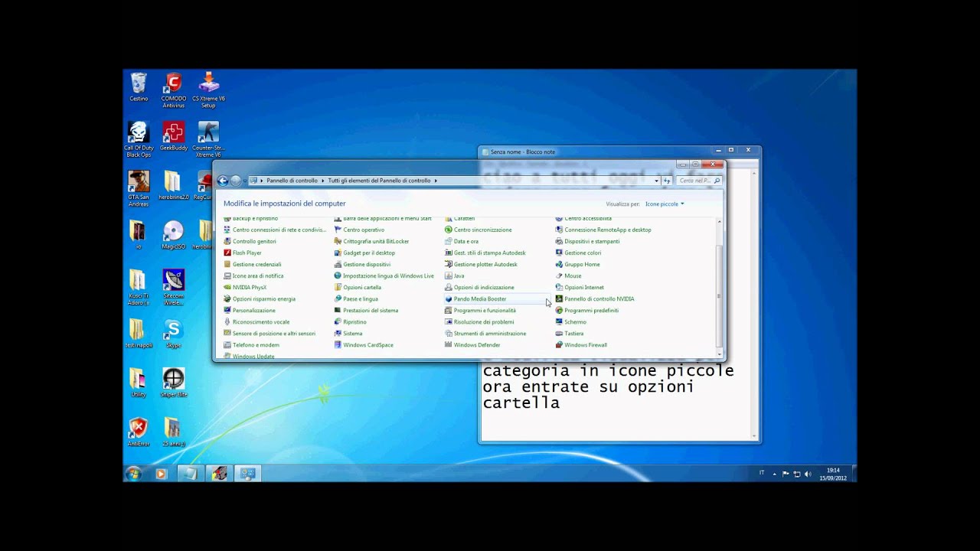Click Pannello di controllo breadcrumb
Viewport: 980px width, 551px height.
(x=292, y=181)
